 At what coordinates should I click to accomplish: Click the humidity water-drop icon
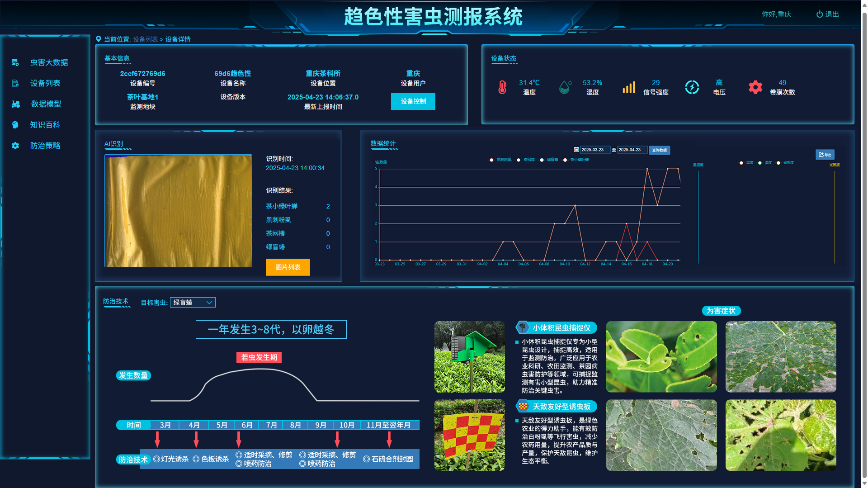565,87
